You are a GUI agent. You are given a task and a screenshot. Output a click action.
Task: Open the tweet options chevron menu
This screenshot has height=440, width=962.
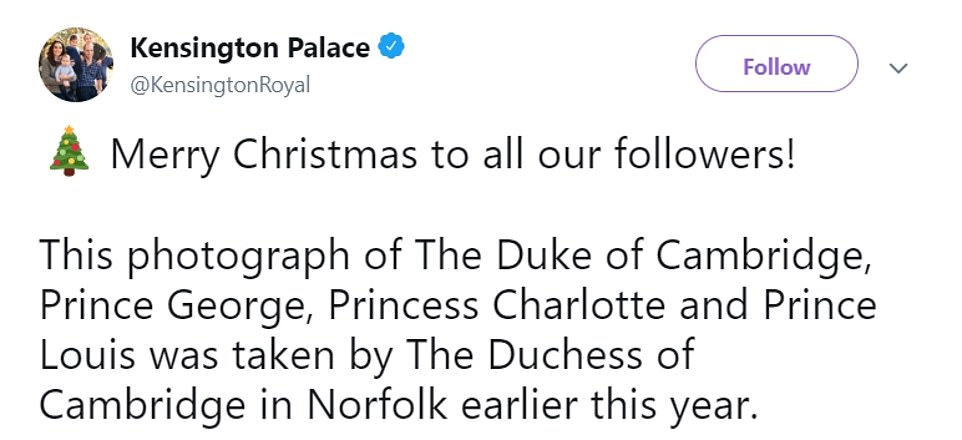click(x=897, y=68)
